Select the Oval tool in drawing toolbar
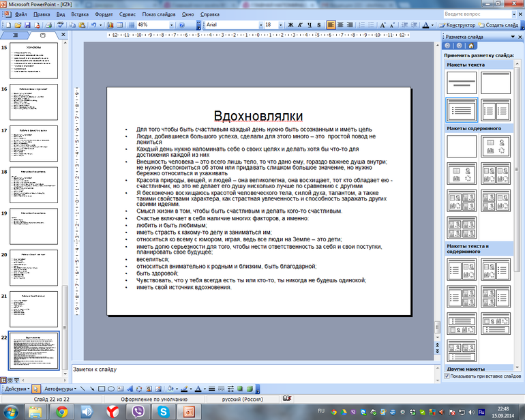The image size is (525, 420). click(111, 389)
